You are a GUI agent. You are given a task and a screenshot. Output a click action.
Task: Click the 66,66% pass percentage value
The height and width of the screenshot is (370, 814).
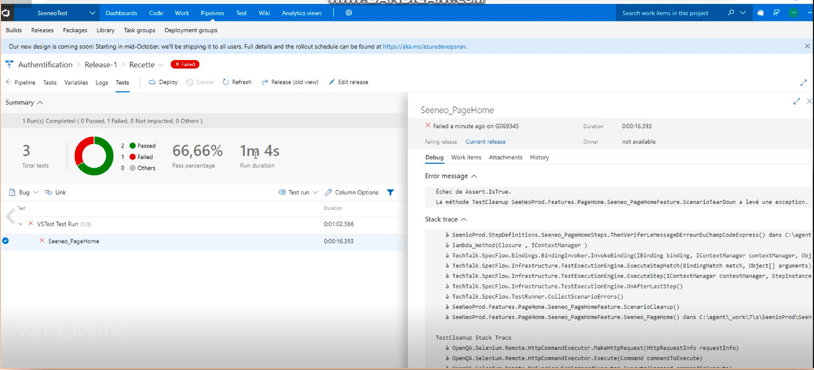click(197, 151)
